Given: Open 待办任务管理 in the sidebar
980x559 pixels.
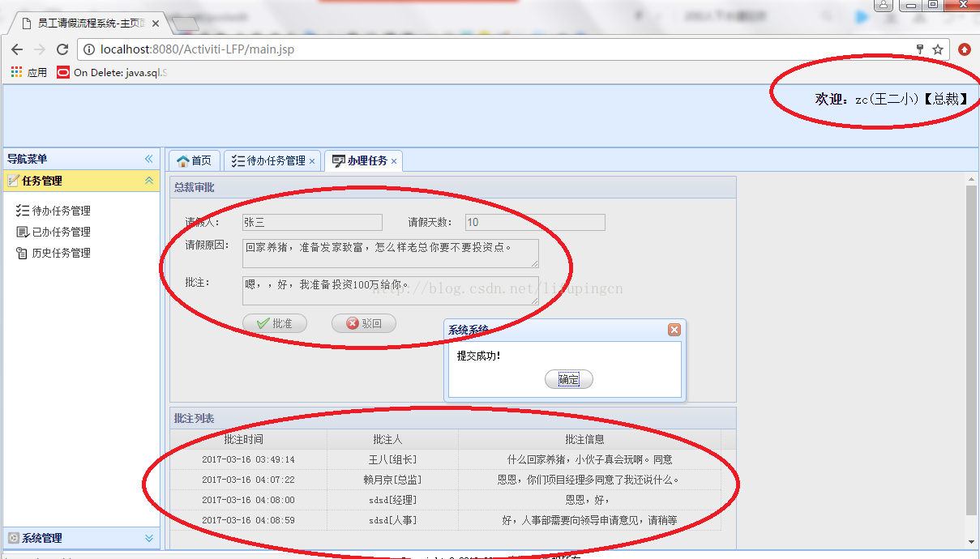Looking at the screenshot, I should [53, 211].
